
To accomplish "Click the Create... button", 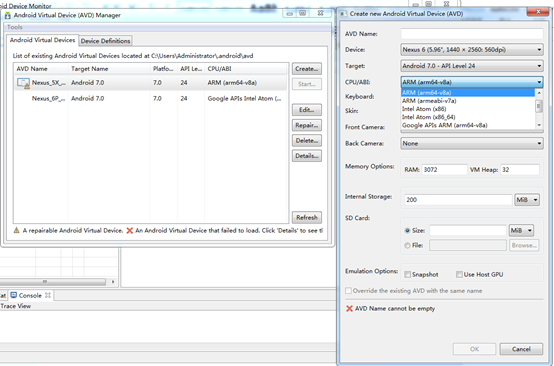I will [307, 69].
